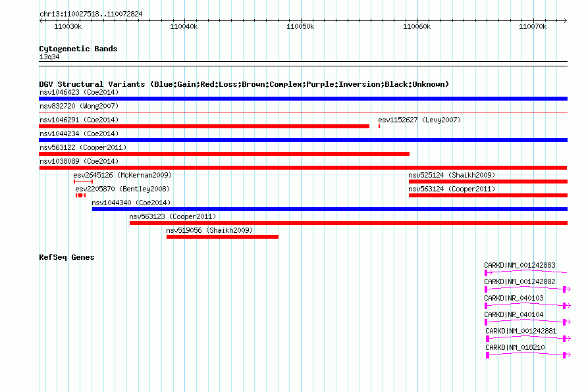This screenshot has width=586, height=392.
Task: Click the CARKD|NR_040104 transcript glyph
Action: [x=527, y=322]
